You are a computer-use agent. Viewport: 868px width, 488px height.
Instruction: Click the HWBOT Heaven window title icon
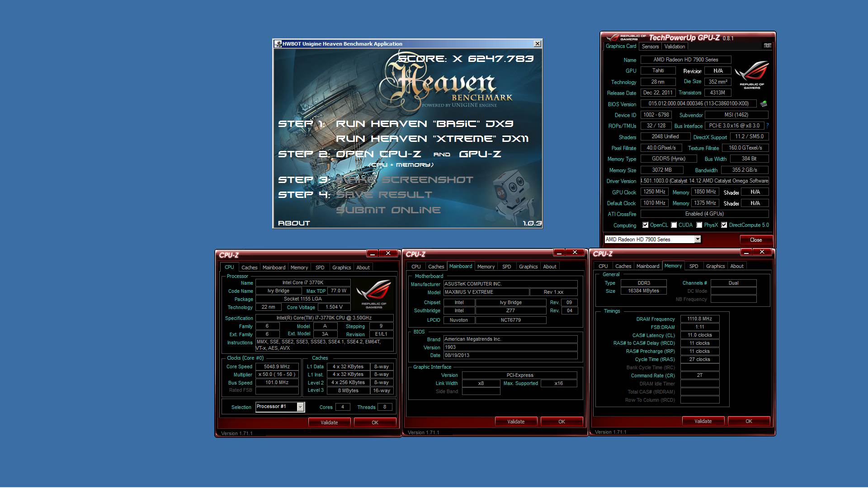pos(278,44)
